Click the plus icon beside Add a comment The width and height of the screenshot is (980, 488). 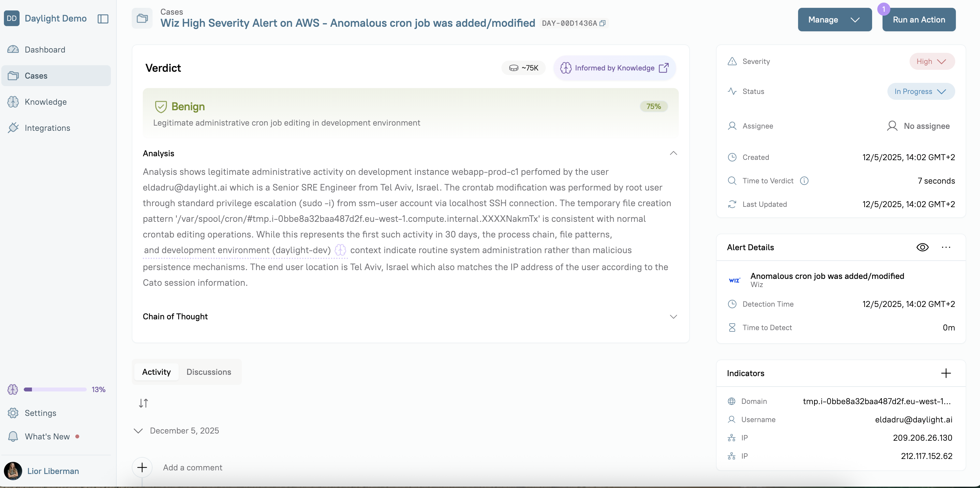click(142, 467)
